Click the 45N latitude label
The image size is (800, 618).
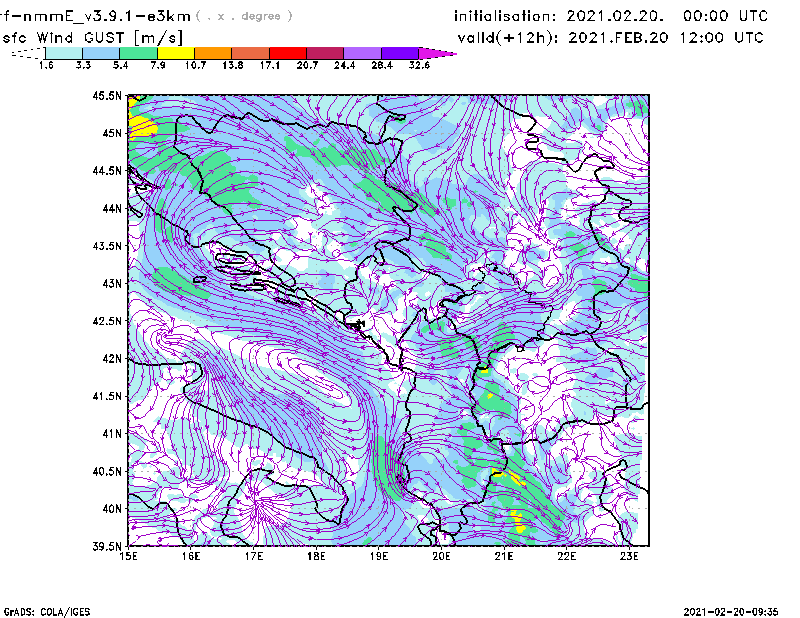112,133
